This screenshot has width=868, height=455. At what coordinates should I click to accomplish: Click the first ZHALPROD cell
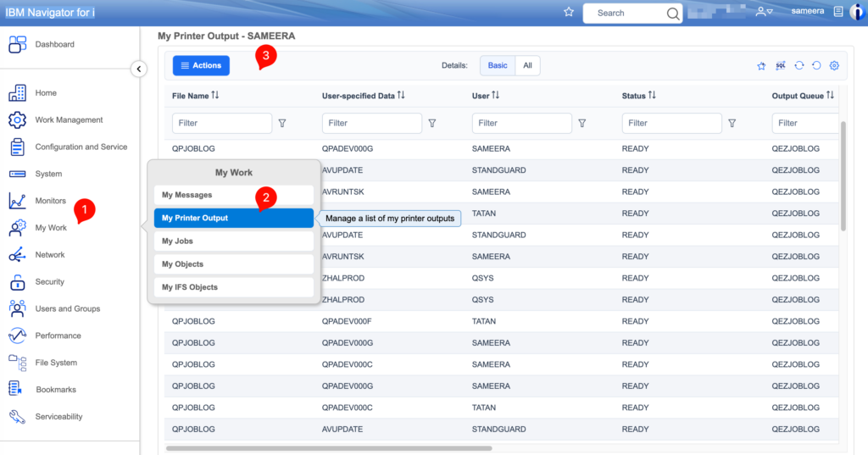[343, 279]
